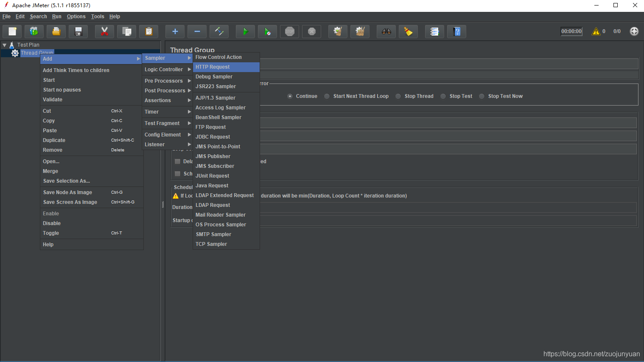The image size is (644, 362).
Task: Choose TCP Sampler from the list
Action: tap(226, 244)
